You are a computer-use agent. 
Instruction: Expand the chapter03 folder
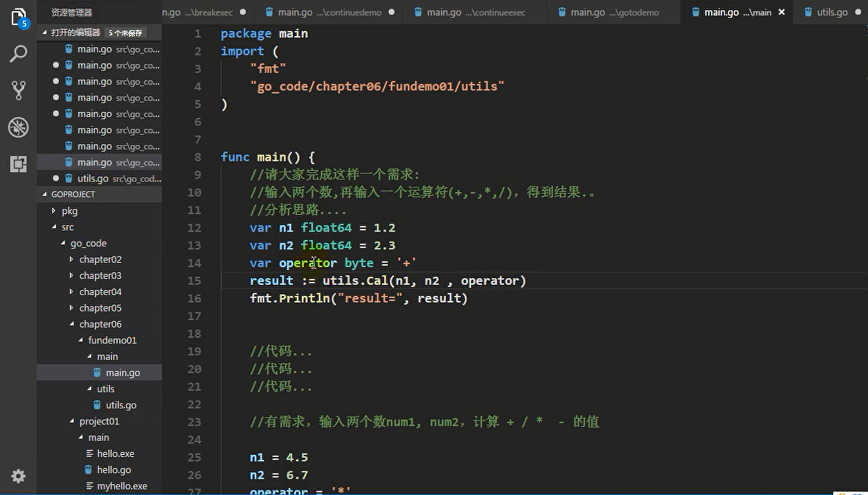71,275
